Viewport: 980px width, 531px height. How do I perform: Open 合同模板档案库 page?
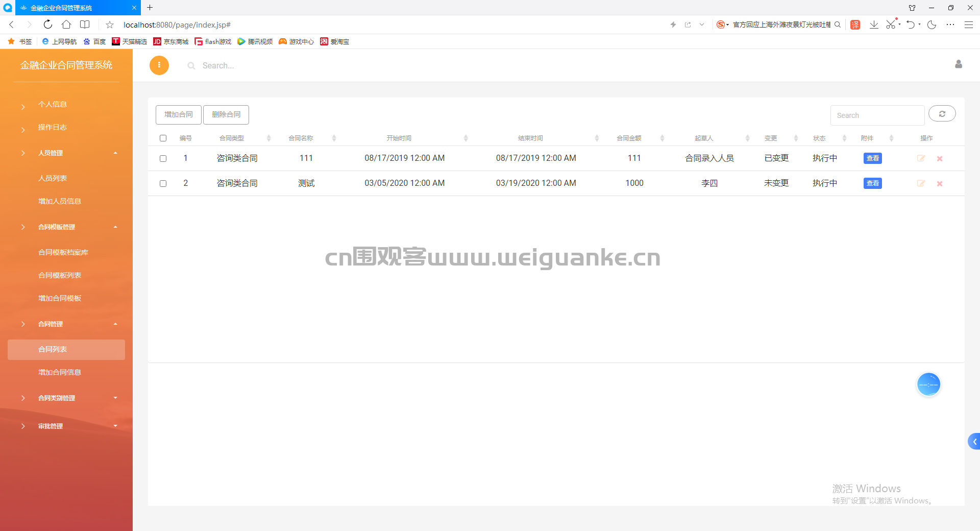pyautogui.click(x=63, y=252)
